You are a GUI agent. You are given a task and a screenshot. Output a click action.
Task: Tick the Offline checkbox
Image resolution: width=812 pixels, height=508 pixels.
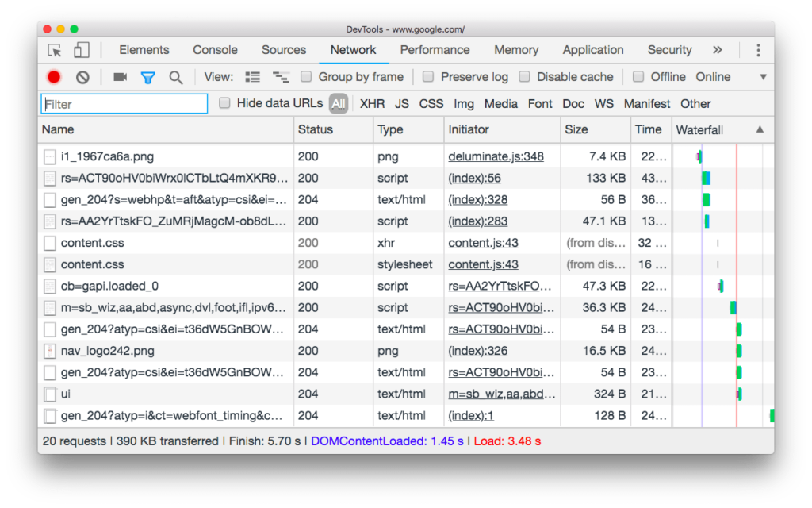click(x=638, y=77)
